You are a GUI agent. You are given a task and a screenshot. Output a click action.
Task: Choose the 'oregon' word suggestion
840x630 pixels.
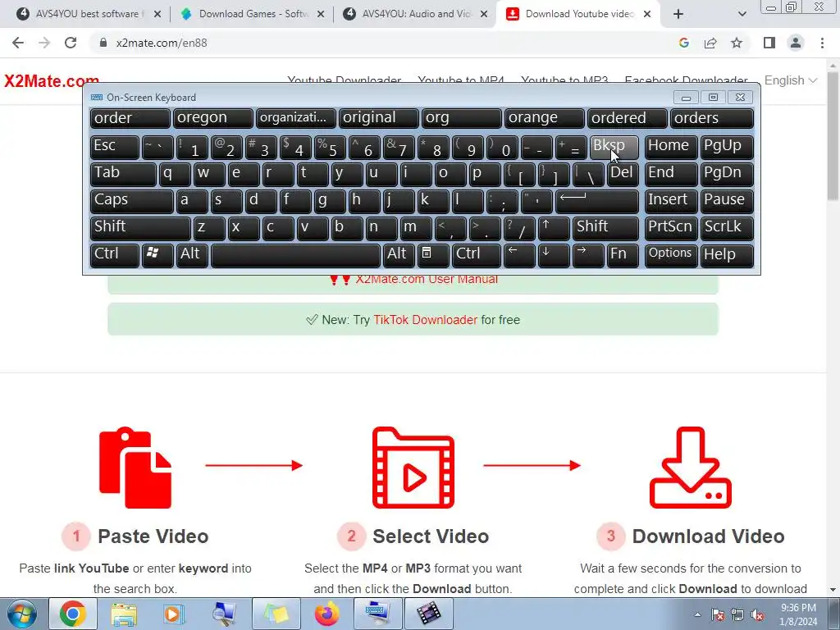click(x=212, y=118)
